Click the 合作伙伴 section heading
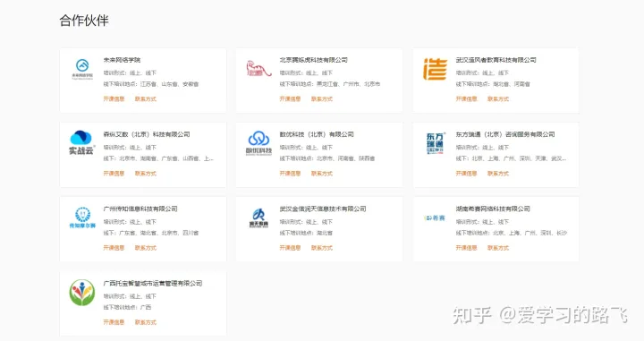Image resolution: width=644 pixels, height=341 pixels. tap(84, 20)
